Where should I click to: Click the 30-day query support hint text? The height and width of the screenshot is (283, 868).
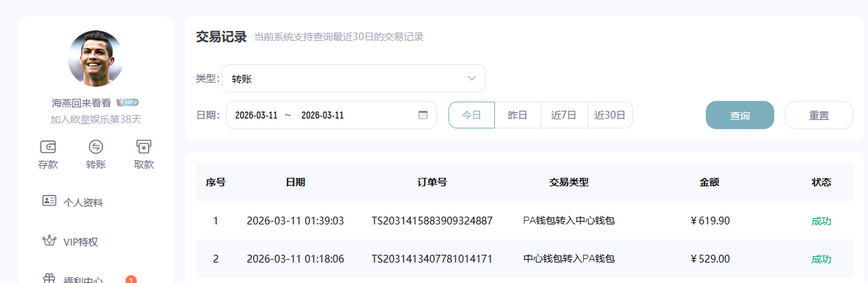click(x=338, y=37)
